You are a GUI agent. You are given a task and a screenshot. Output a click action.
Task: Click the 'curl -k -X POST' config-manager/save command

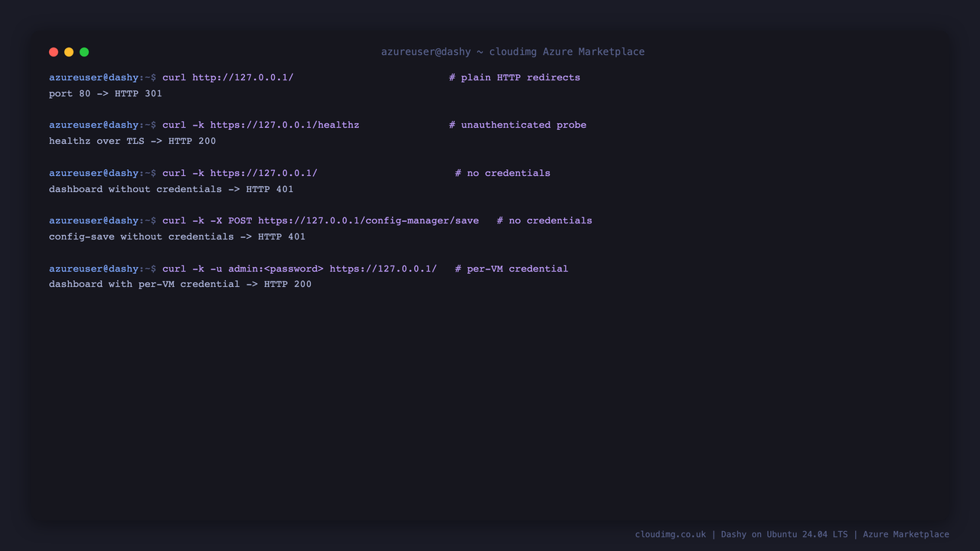(321, 220)
